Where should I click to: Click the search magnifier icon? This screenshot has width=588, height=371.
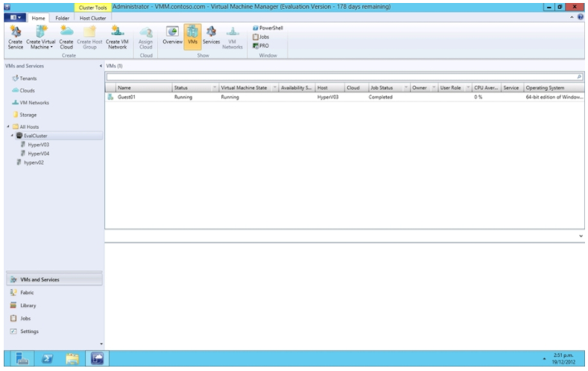pos(579,77)
